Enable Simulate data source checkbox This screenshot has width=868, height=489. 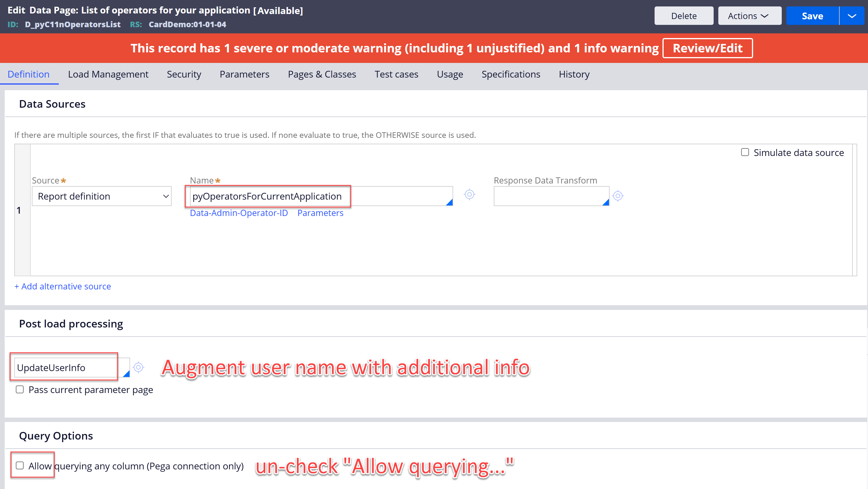click(x=745, y=152)
